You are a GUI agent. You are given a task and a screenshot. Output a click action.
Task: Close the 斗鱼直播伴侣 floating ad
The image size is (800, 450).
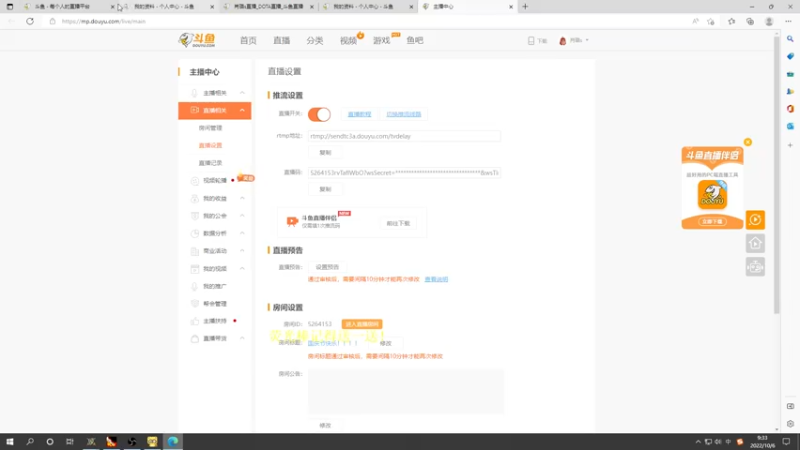747,142
